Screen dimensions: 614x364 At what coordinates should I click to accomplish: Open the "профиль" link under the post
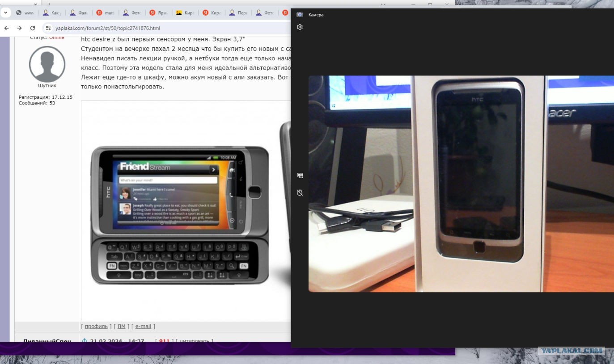tap(96, 326)
